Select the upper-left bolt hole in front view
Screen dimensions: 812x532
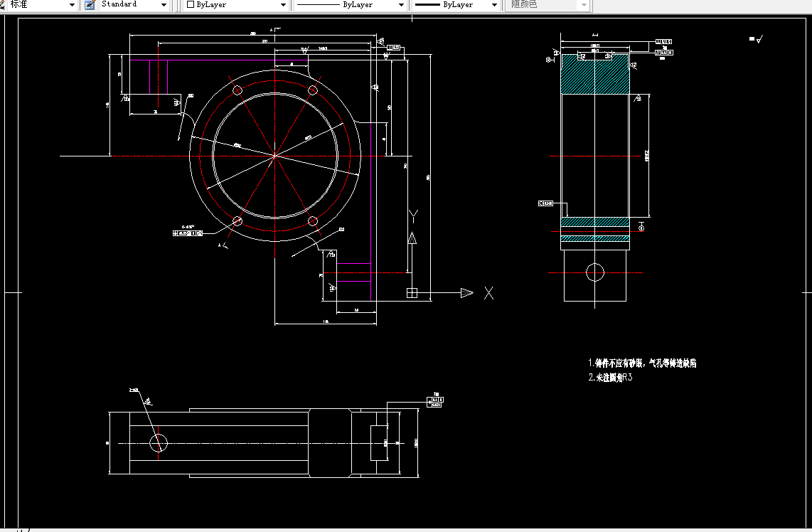[x=237, y=90]
